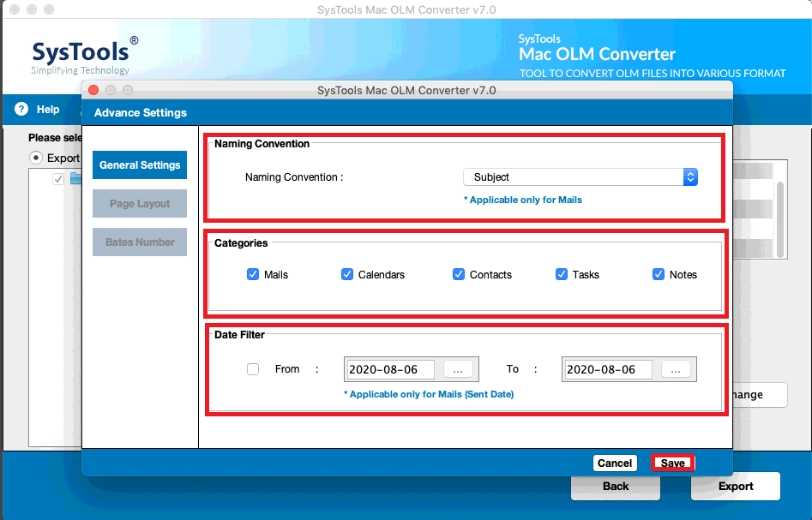This screenshot has width=812, height=520.
Task: Click the 'Applicable only for Mails' note
Action: [x=522, y=200]
